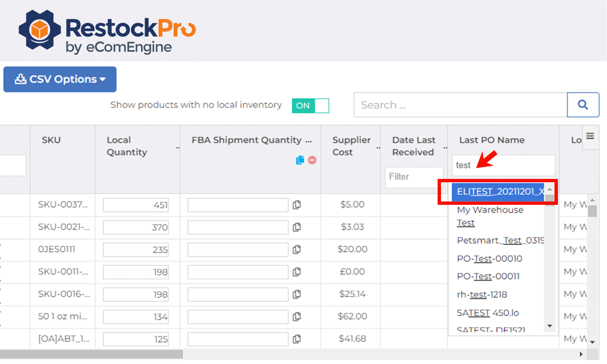Click the magnifying glass search button

[583, 105]
